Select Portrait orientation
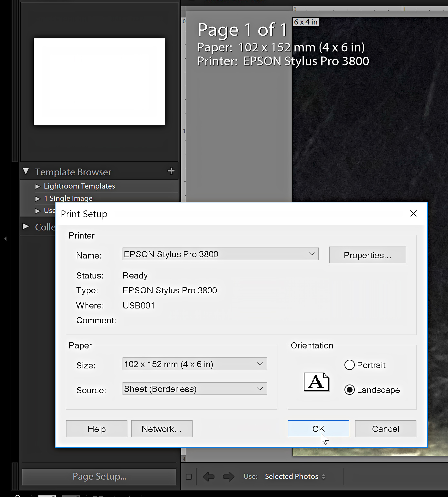 click(349, 365)
